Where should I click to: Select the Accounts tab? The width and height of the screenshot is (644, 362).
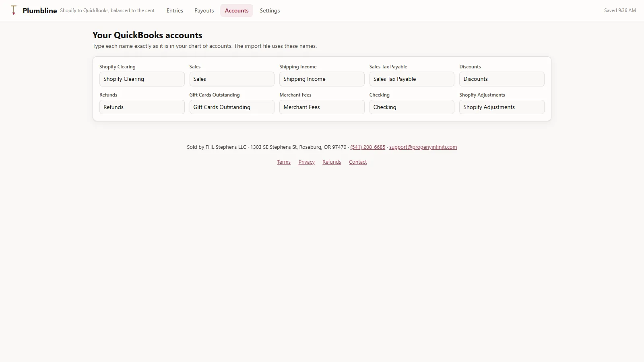coord(237,10)
